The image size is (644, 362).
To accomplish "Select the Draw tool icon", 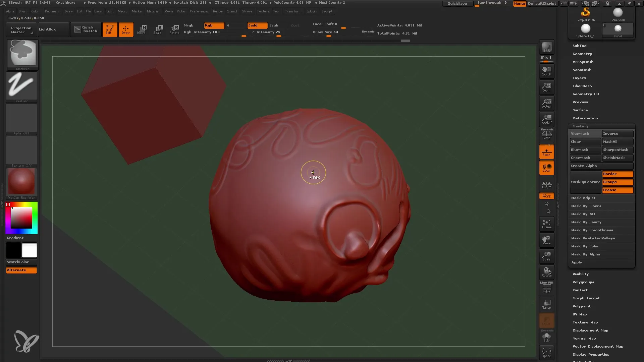I will pyautogui.click(x=125, y=29).
